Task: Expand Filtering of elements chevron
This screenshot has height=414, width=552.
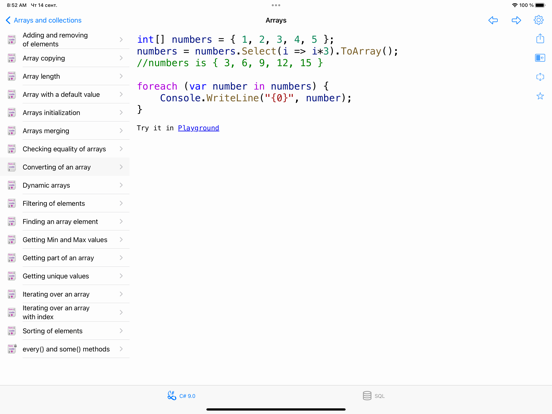Action: pyautogui.click(x=121, y=203)
